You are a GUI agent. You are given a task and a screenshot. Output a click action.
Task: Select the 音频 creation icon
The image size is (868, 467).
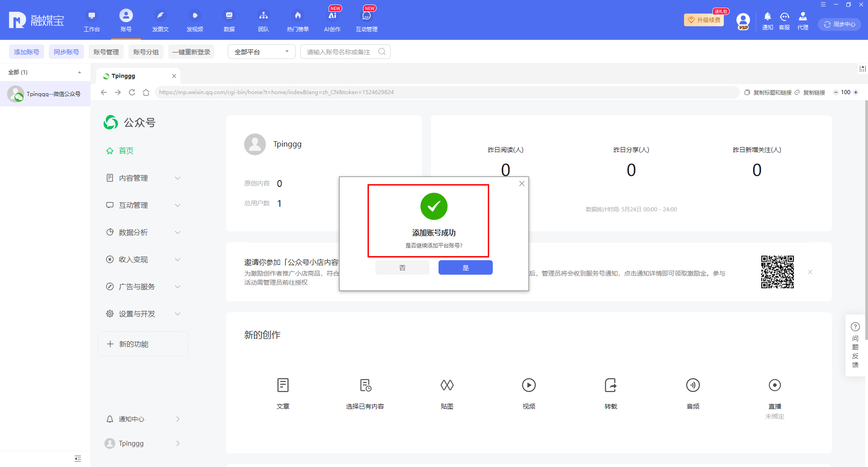click(693, 385)
